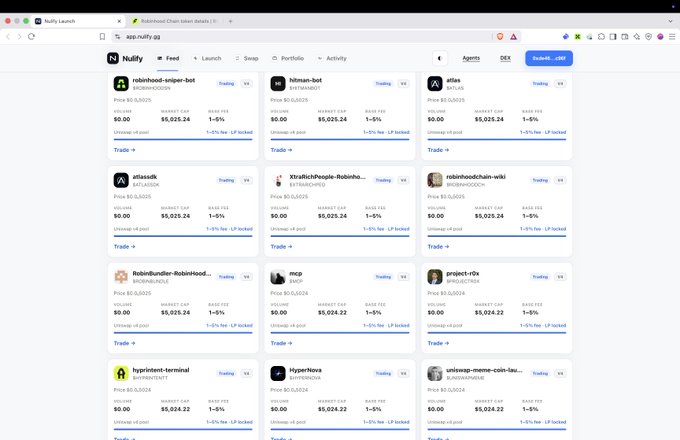Click Trade link on mcp card
Viewport: 680px width, 440px height.
[x=281, y=343]
